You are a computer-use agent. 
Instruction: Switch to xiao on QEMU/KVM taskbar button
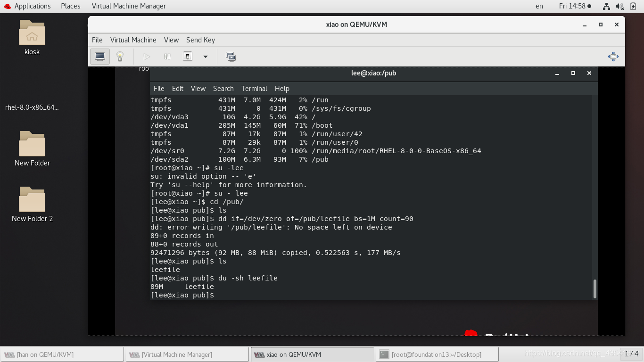[x=313, y=354]
